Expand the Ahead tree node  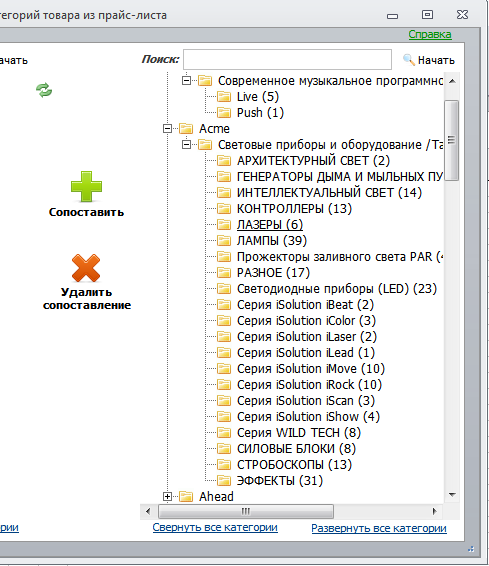[x=167, y=497]
